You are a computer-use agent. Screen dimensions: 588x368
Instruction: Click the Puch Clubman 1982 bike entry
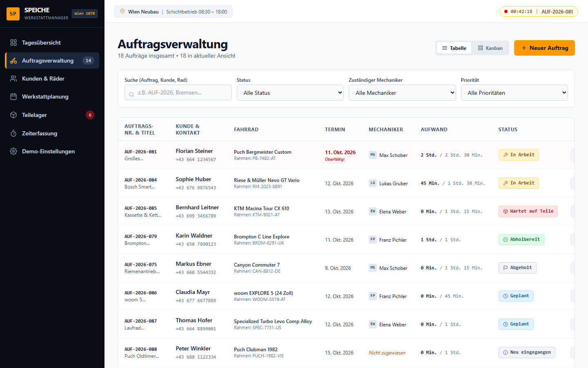click(256, 350)
